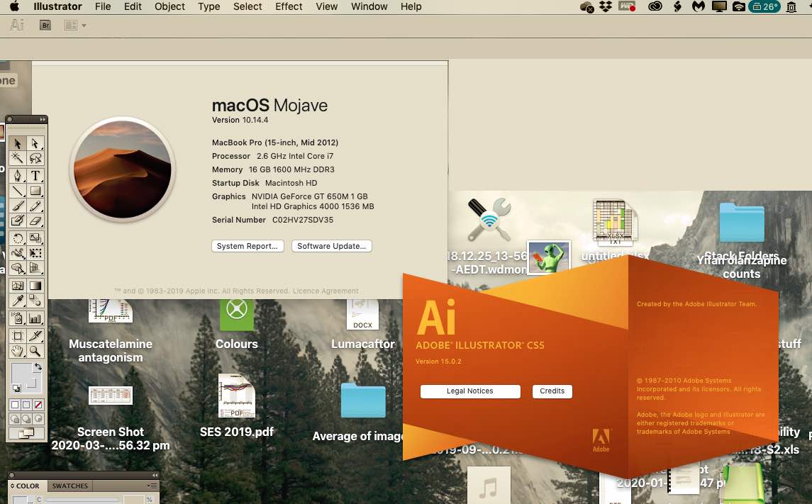Select the Line Segment tool
This screenshot has width=812, height=504.
click(x=18, y=191)
